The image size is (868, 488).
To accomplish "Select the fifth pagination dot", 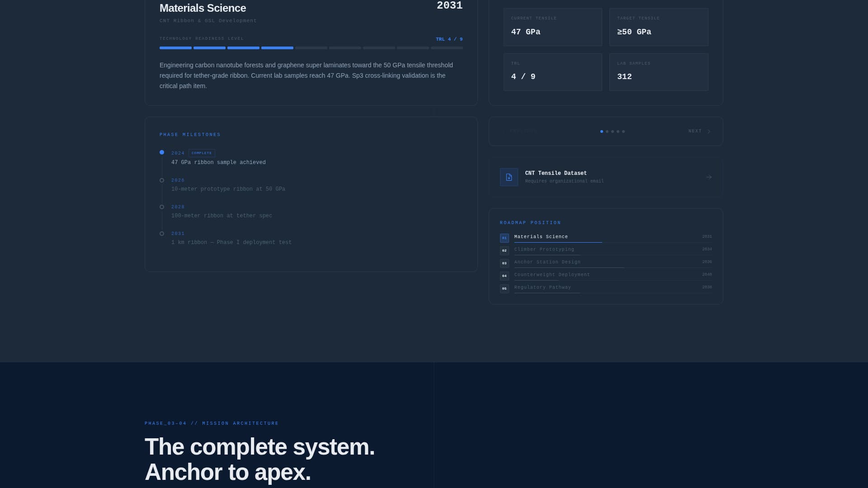I will coord(623,131).
